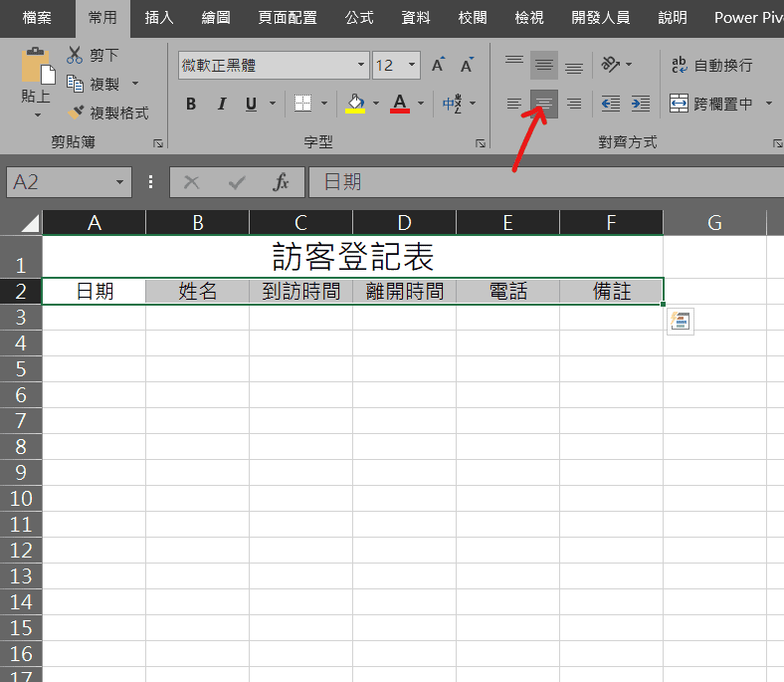Click the text orientation icon
The height and width of the screenshot is (682, 784).
coord(610,65)
